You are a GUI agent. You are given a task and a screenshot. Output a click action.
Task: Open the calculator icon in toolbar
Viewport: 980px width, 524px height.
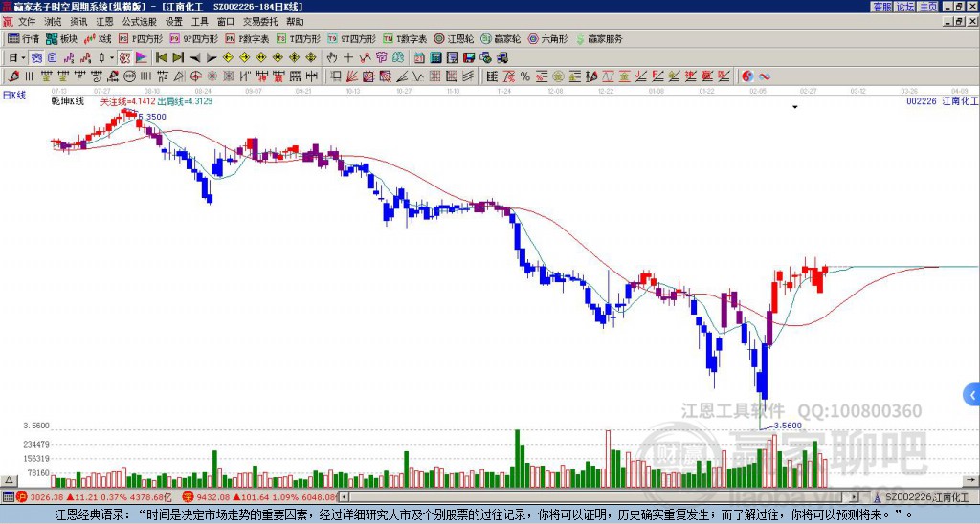coord(435,58)
